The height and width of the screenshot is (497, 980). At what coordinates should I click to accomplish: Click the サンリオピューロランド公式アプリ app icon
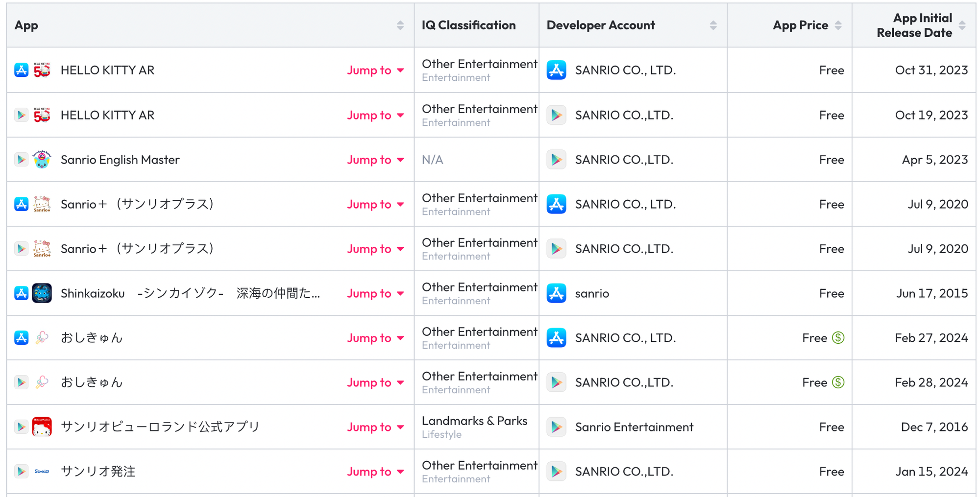(x=42, y=427)
